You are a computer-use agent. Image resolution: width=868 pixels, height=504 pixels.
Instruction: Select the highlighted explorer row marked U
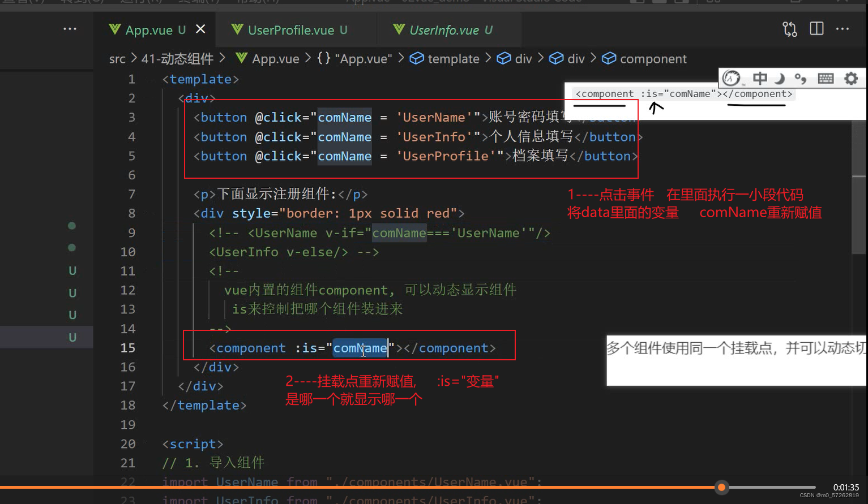click(x=46, y=337)
